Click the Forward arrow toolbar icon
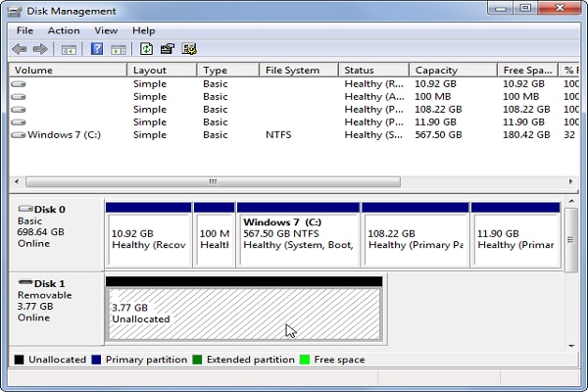The image size is (588, 392). coord(40,49)
